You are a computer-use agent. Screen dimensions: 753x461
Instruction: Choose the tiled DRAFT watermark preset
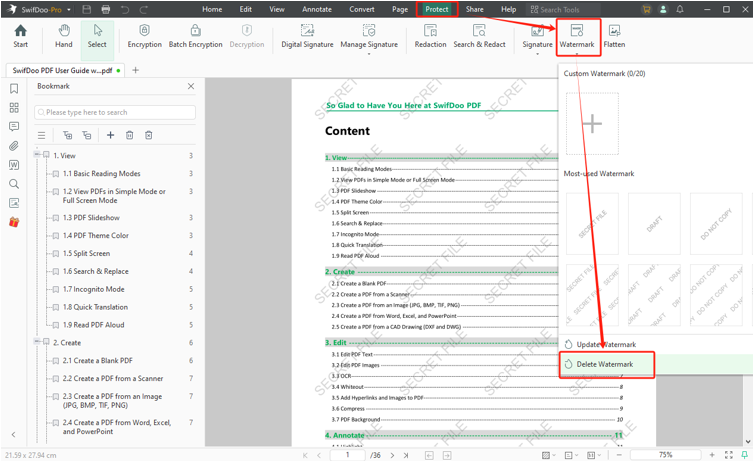(x=654, y=295)
